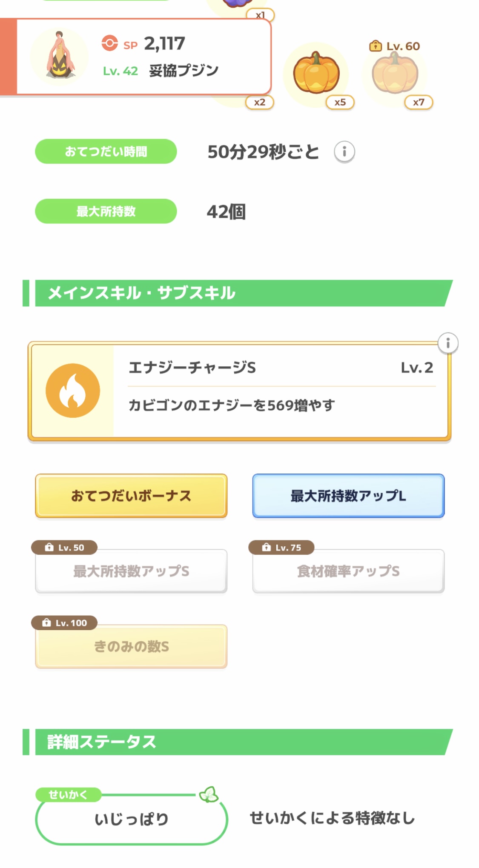Tap the orange flame skill icon

tap(73, 391)
